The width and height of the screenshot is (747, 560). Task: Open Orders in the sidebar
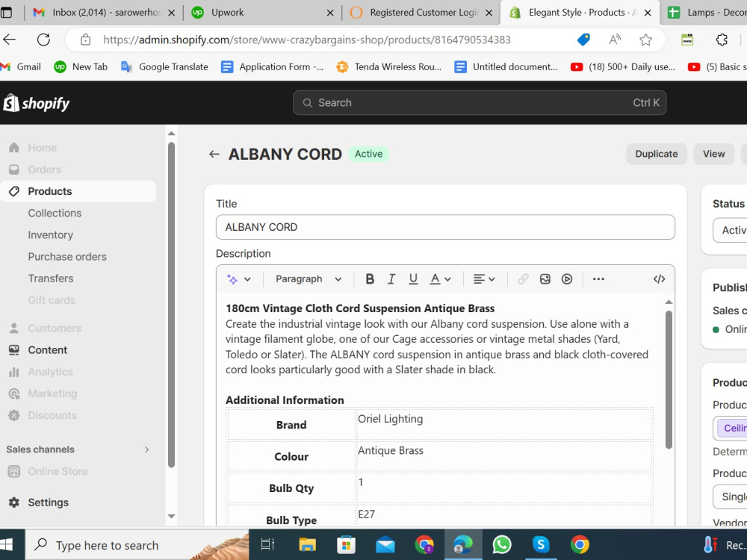(44, 169)
